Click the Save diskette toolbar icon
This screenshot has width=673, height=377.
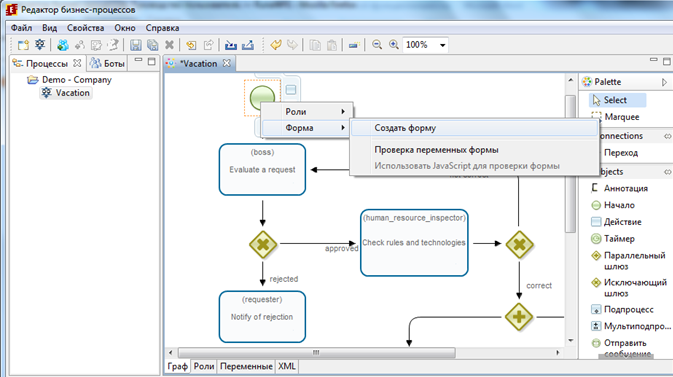[136, 45]
